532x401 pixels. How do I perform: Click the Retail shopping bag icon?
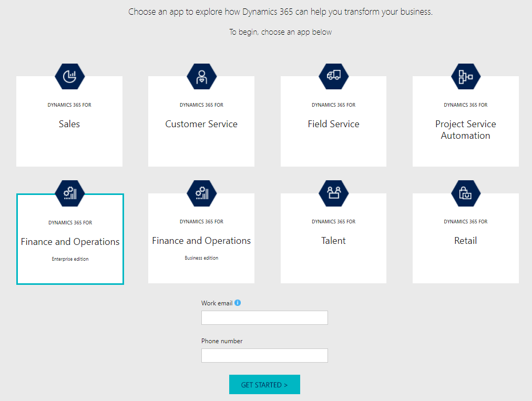click(x=466, y=193)
